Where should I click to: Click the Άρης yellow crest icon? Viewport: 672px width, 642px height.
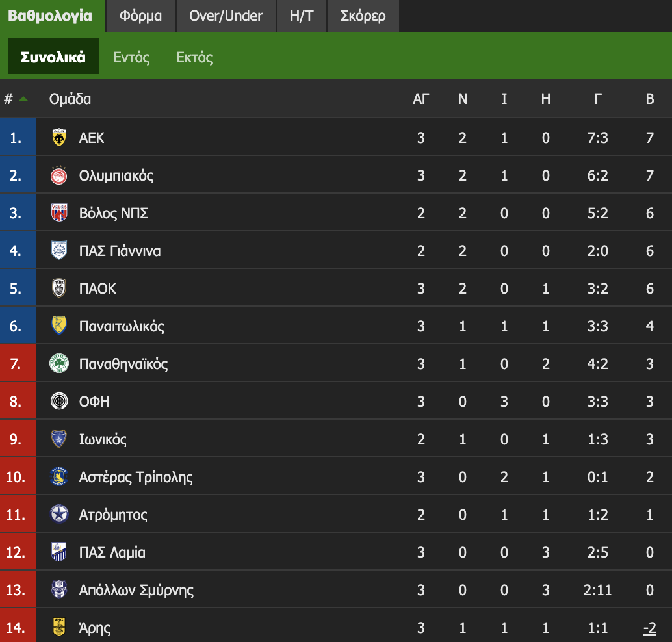pyautogui.click(x=59, y=628)
